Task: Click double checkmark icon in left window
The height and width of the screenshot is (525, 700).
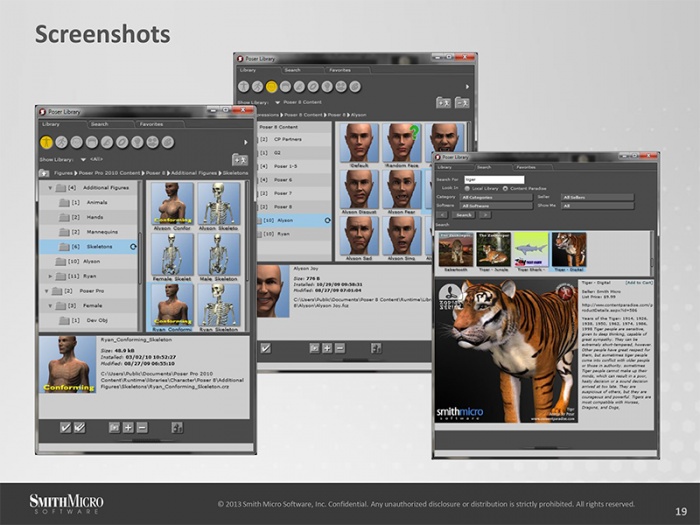Action: pyautogui.click(x=79, y=428)
